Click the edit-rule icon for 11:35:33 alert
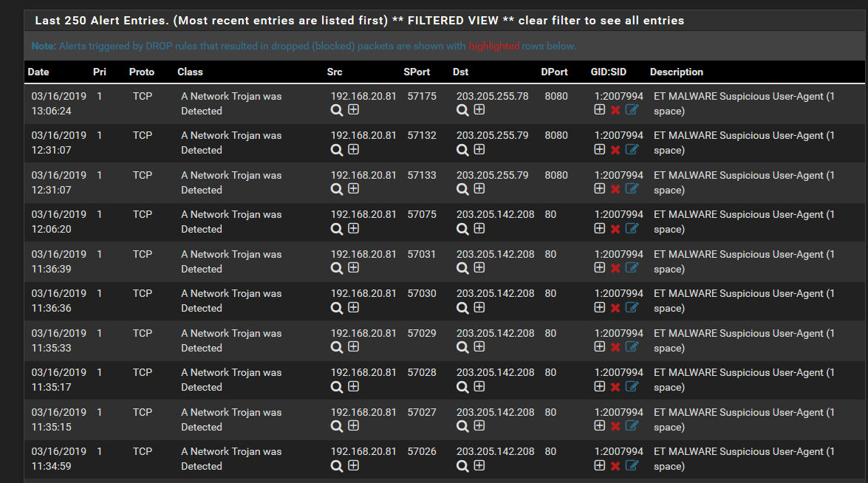This screenshot has height=483, width=868. pos(632,346)
